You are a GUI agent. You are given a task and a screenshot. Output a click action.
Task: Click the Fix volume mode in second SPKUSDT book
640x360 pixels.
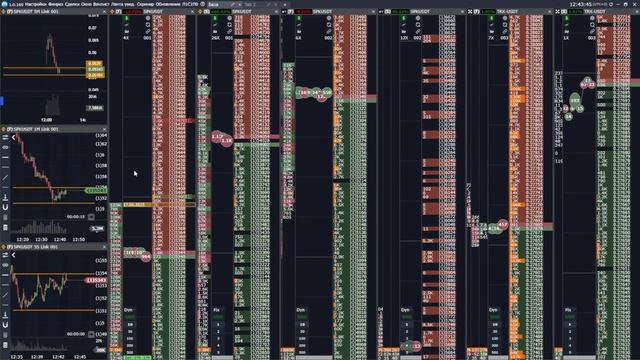point(217,310)
